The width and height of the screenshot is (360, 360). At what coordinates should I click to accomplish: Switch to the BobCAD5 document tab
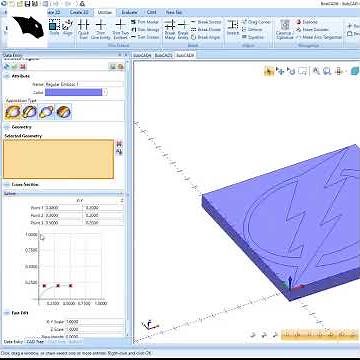tap(164, 55)
